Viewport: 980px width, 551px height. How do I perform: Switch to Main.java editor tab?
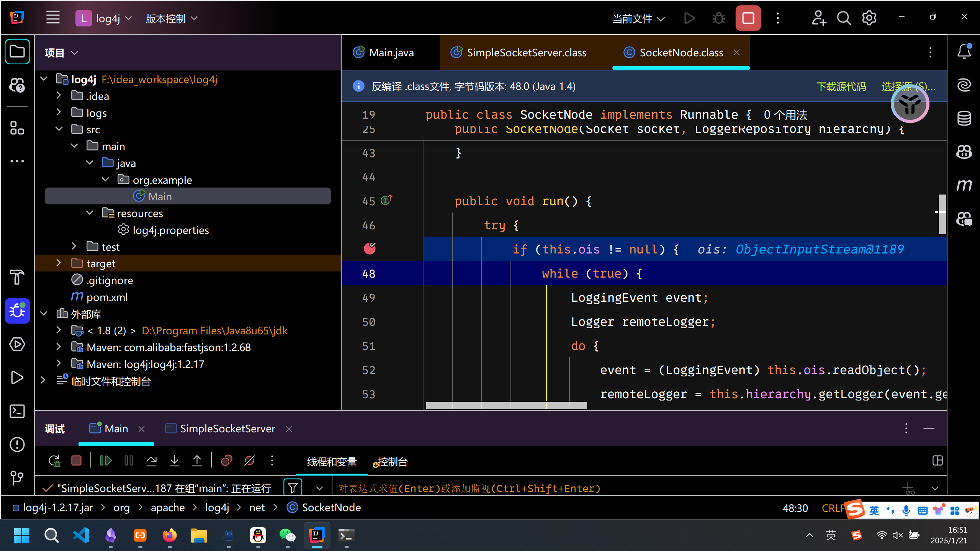[391, 52]
